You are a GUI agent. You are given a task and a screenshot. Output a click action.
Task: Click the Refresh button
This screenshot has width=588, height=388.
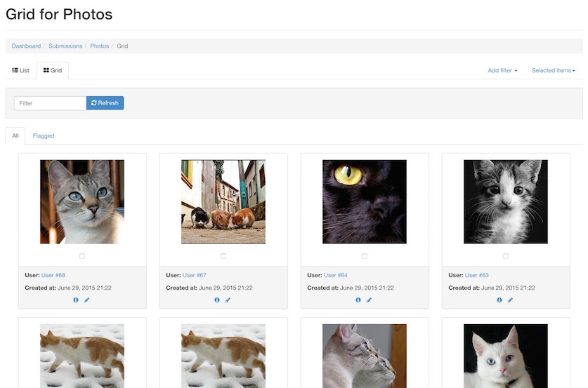(105, 103)
